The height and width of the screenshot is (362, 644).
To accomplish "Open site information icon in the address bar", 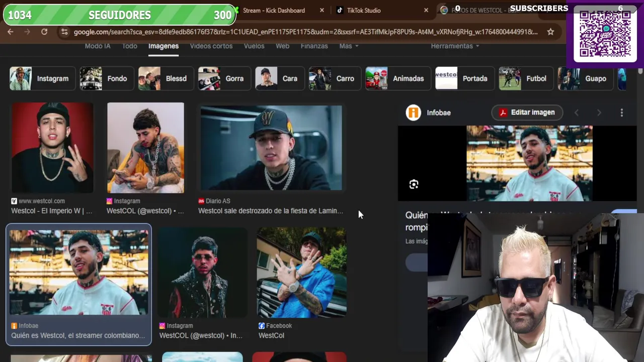I will 63,32.
